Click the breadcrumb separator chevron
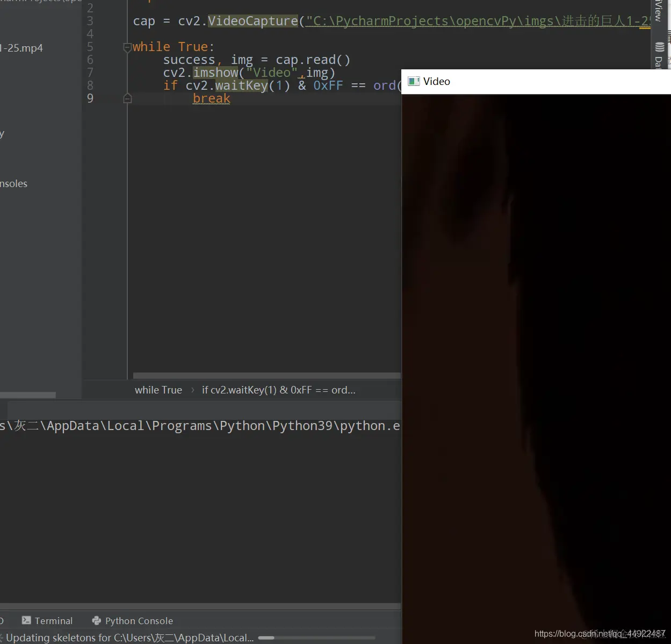 [x=192, y=390]
